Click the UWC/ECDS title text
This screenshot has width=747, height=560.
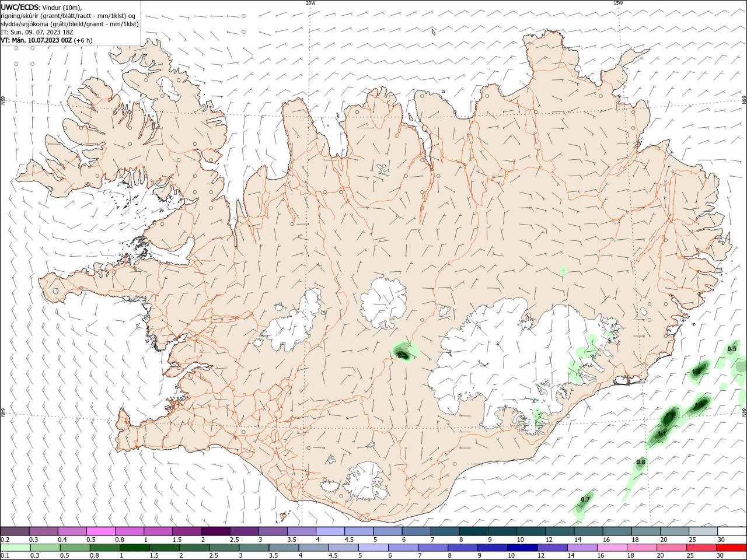point(20,7)
